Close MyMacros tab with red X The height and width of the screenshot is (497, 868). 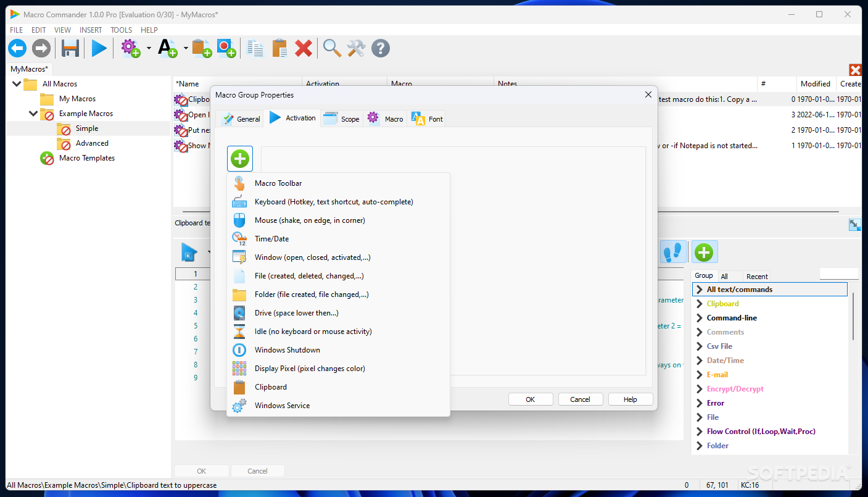tap(855, 70)
